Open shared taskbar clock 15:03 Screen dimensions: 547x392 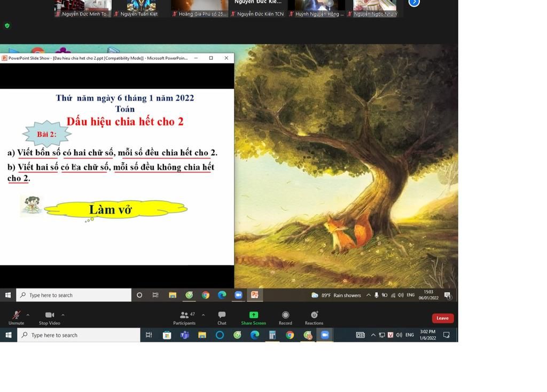428,295
